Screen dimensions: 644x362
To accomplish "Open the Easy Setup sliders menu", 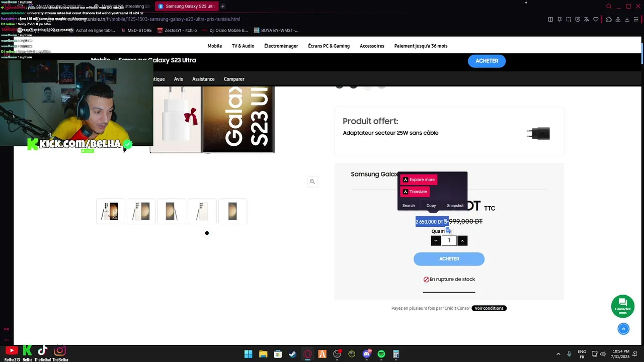I will point(636,19).
